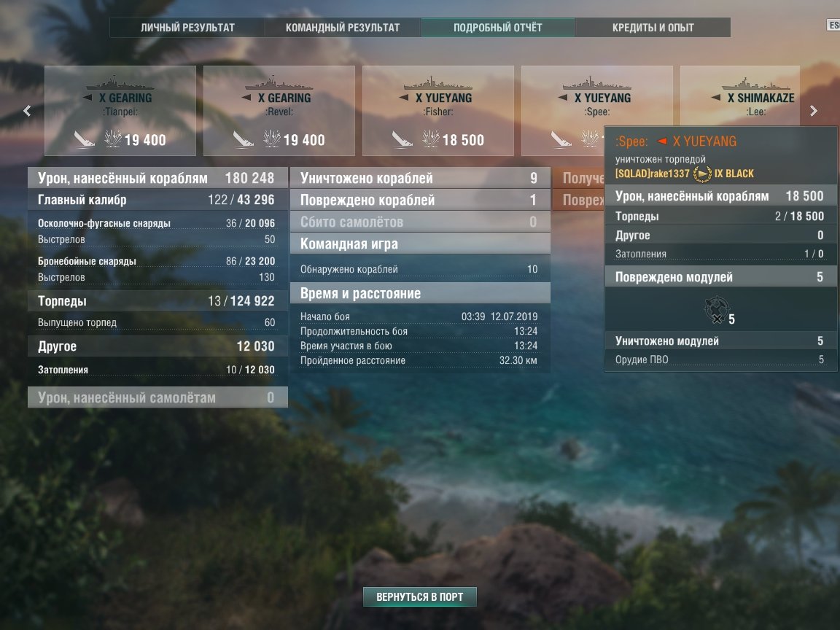Select the X Gearing Tianpei card
The width and height of the screenshot is (840, 630).
coord(120,111)
